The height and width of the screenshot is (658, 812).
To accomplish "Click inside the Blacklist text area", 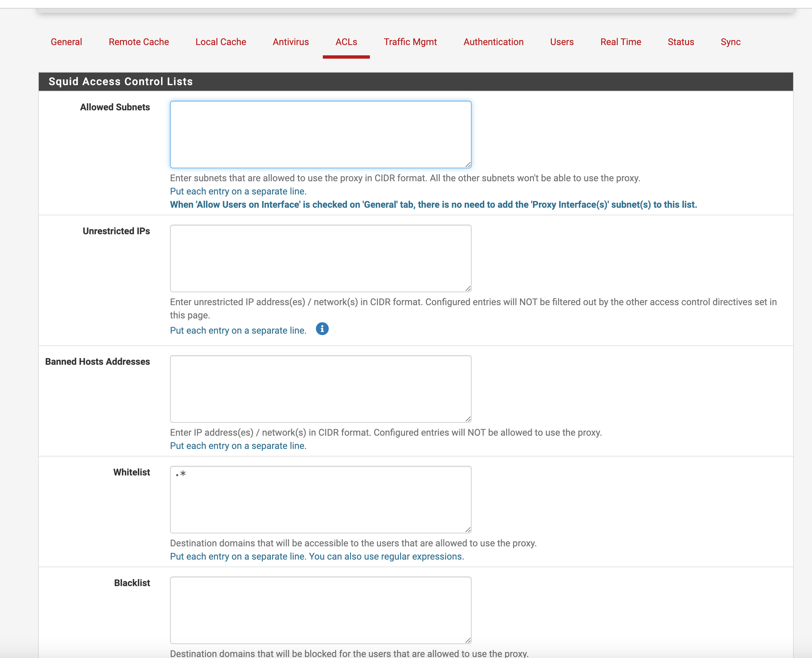I will click(x=321, y=610).
